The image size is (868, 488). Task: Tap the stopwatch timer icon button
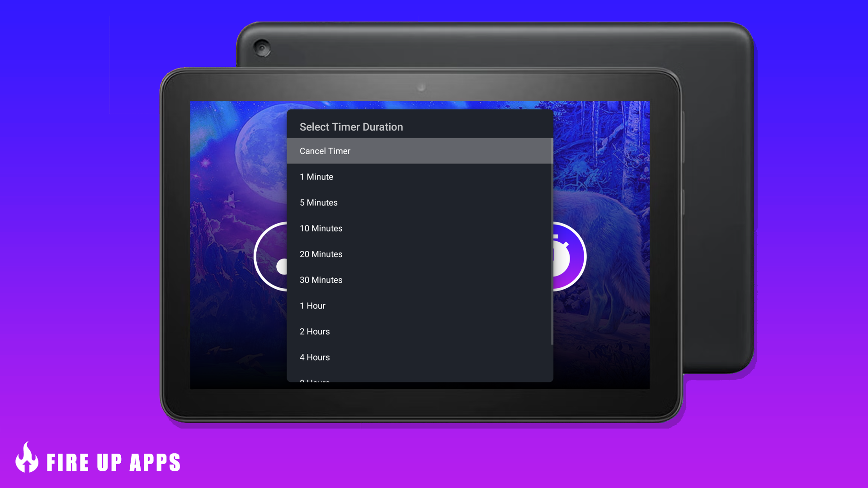click(x=569, y=257)
